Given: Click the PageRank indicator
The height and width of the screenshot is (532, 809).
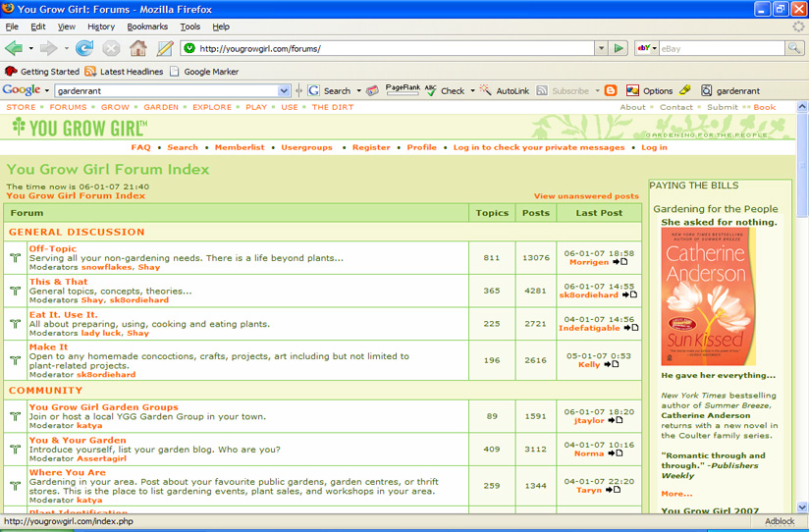Looking at the screenshot, I should (x=403, y=89).
